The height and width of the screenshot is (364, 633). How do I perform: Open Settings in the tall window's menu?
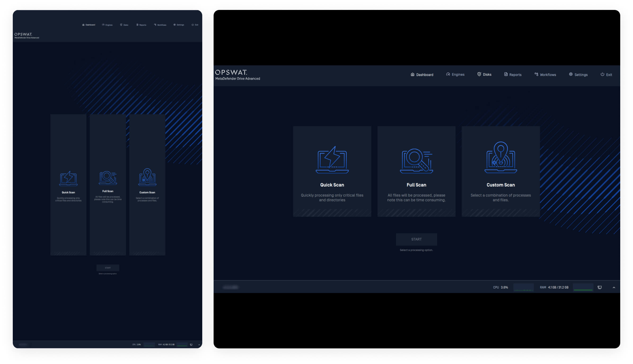click(x=179, y=25)
